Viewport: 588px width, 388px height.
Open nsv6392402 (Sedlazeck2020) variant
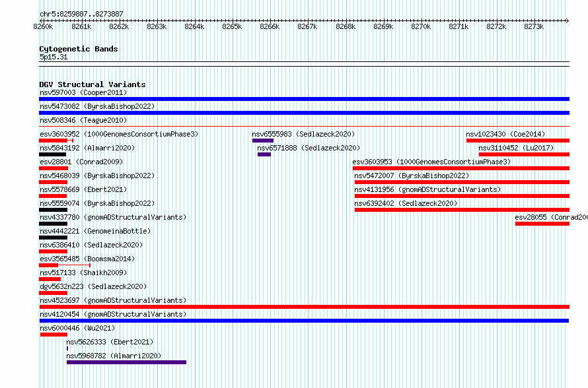coord(406,203)
